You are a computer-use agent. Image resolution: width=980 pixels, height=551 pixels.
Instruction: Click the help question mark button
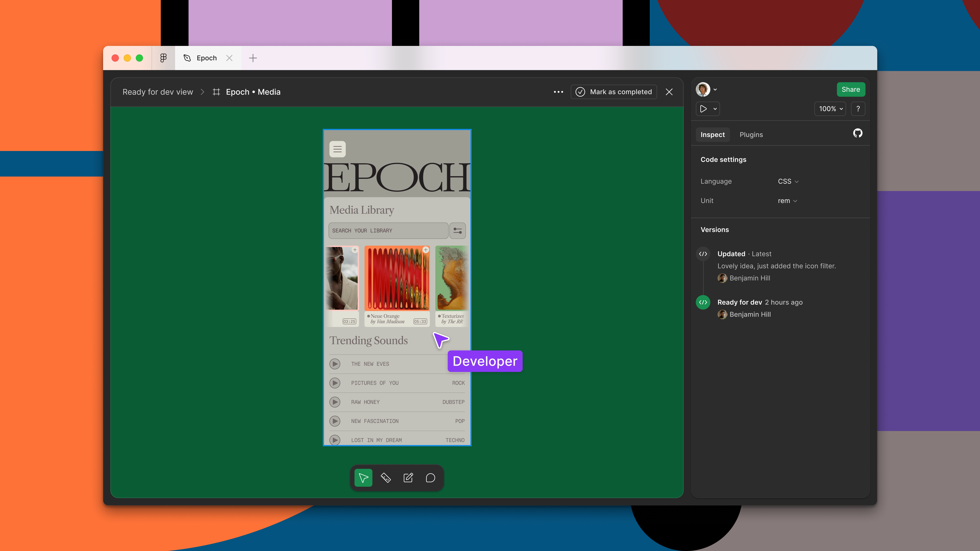858,109
